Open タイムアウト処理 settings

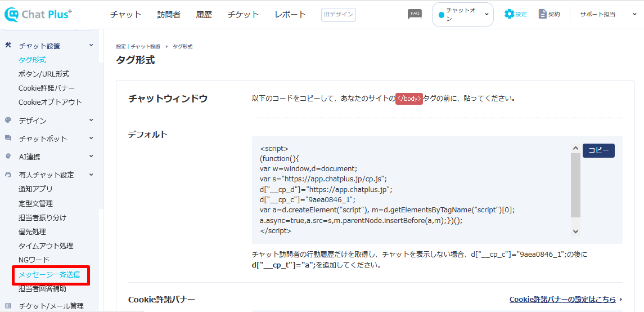(x=46, y=246)
